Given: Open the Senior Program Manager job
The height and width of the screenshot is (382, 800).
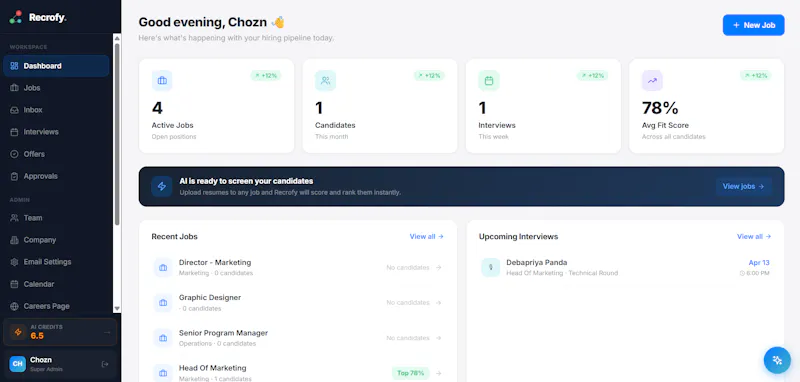Looking at the screenshot, I should click(x=298, y=338).
